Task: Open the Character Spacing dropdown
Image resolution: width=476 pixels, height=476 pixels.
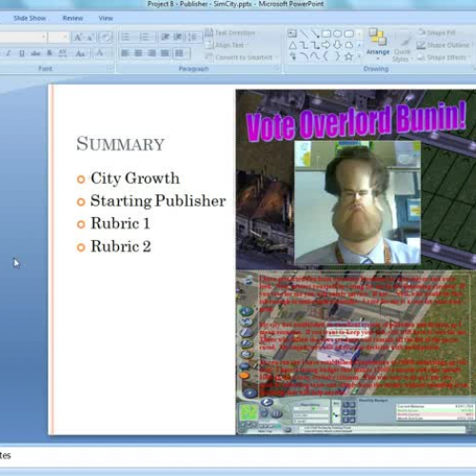Action: tap(63, 53)
